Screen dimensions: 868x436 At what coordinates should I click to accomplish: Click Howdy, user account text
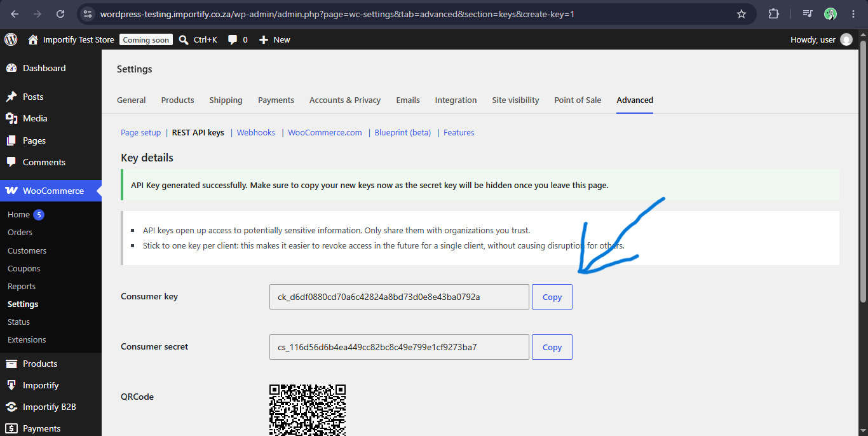click(x=813, y=39)
